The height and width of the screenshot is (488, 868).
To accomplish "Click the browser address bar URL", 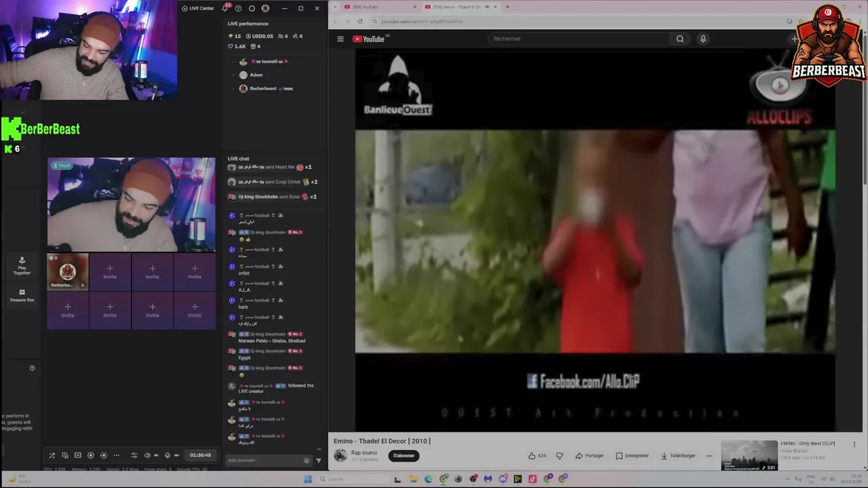I will 422,21.
